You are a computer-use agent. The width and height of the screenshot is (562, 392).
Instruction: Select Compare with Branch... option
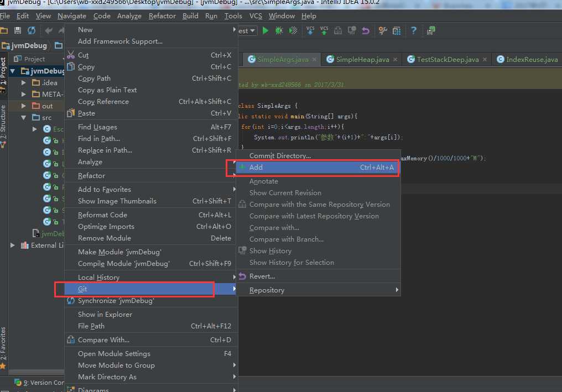click(318, 239)
